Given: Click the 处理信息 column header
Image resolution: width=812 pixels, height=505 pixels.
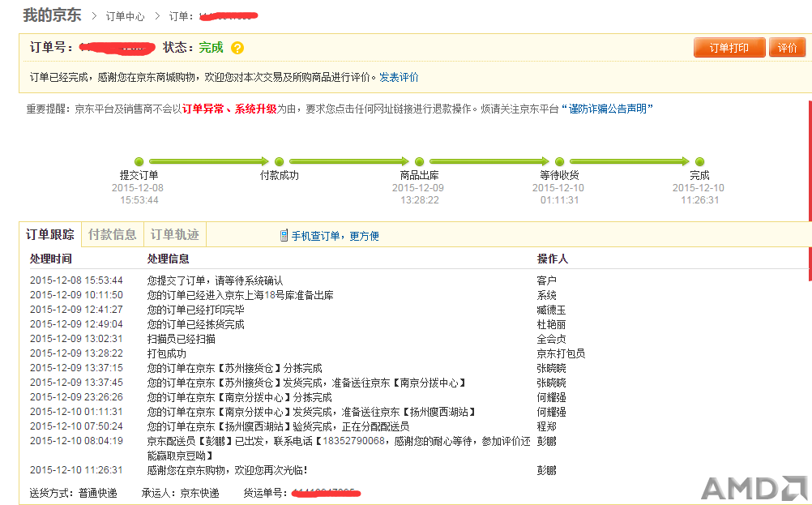Looking at the screenshot, I should pyautogui.click(x=168, y=259).
